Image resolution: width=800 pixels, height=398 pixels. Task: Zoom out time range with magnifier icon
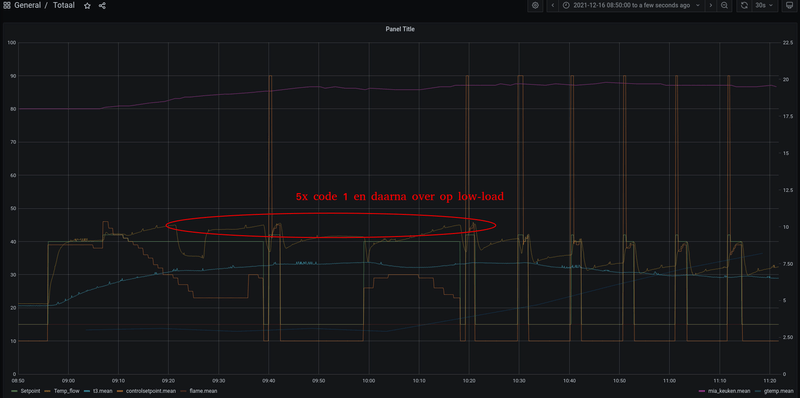pos(724,5)
